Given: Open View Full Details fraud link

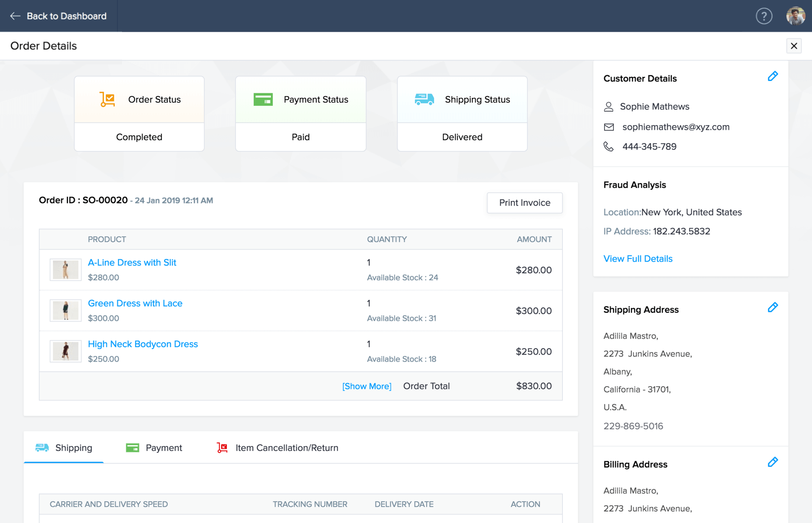Looking at the screenshot, I should (638, 259).
